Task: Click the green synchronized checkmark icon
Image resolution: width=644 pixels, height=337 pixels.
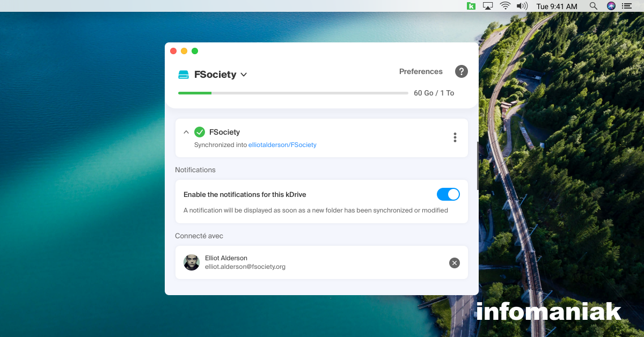Action: (200, 132)
